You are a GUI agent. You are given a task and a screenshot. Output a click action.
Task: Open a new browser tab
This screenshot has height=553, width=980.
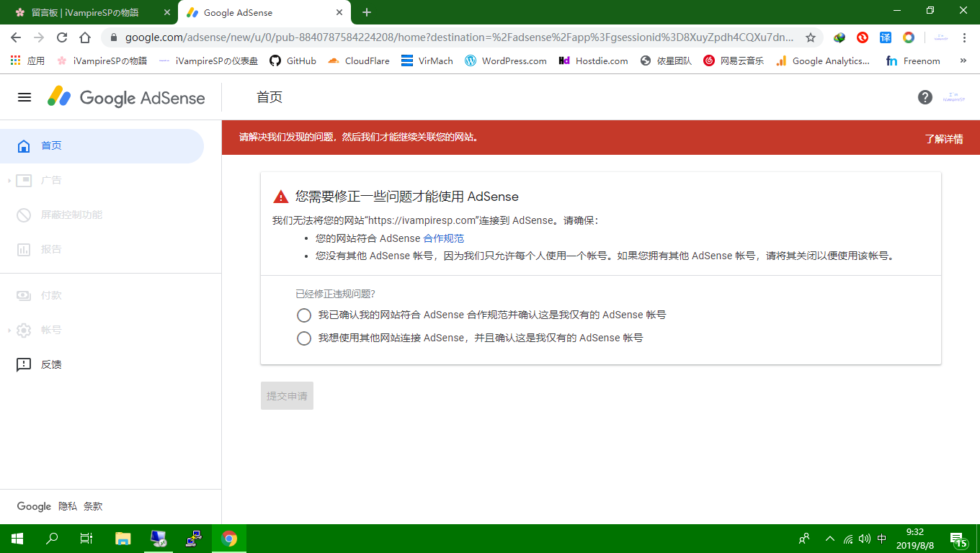(367, 13)
